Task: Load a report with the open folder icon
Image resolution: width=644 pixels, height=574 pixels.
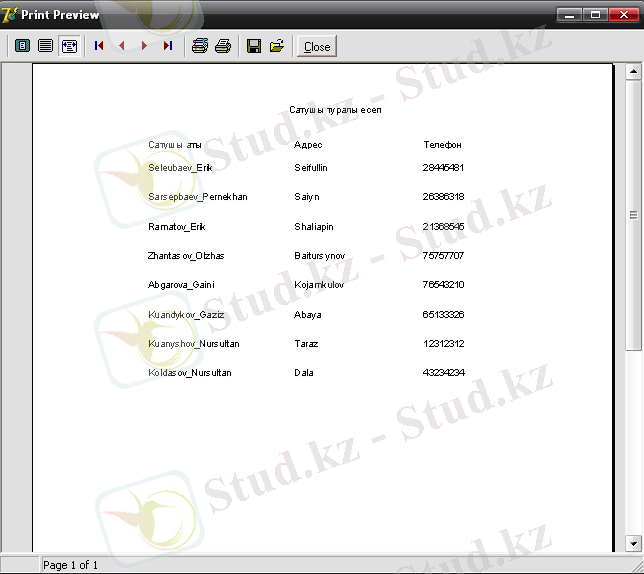Action: point(277,46)
